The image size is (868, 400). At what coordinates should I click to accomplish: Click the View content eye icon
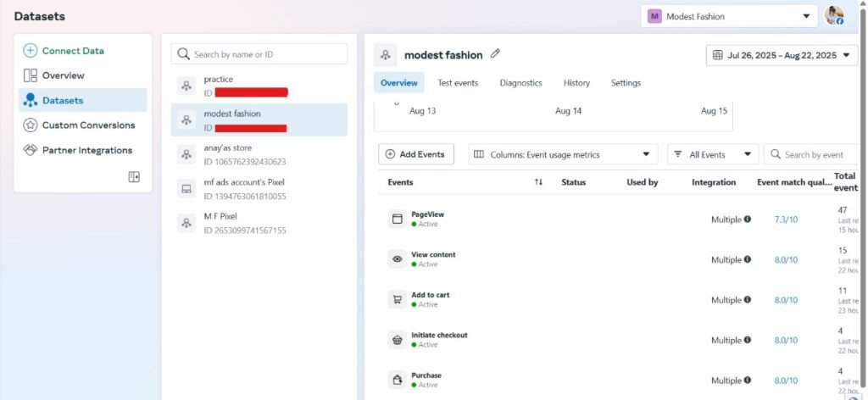pos(397,259)
